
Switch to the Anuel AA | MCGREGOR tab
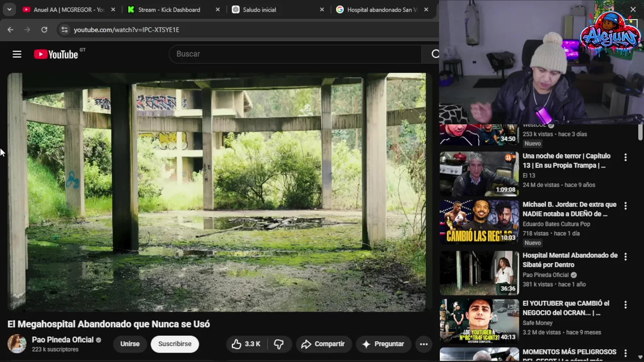(x=68, y=10)
